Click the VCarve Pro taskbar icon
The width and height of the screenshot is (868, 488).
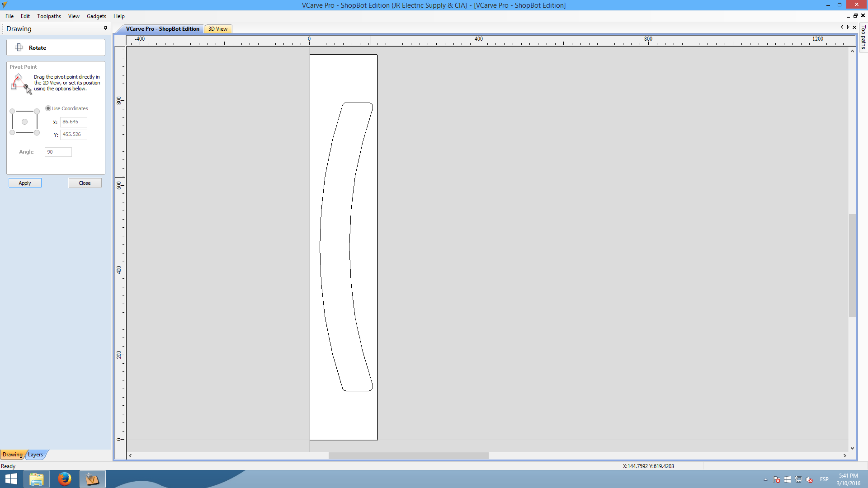point(92,479)
